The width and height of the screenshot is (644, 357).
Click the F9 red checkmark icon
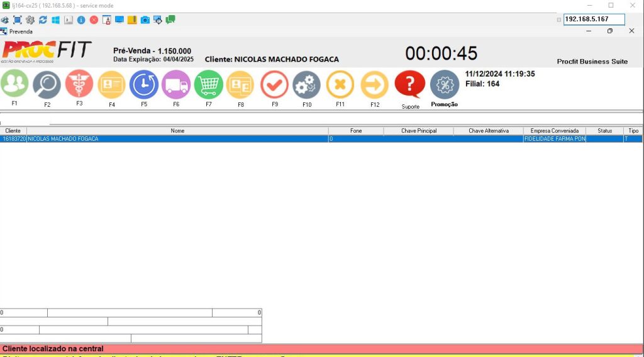click(x=274, y=84)
